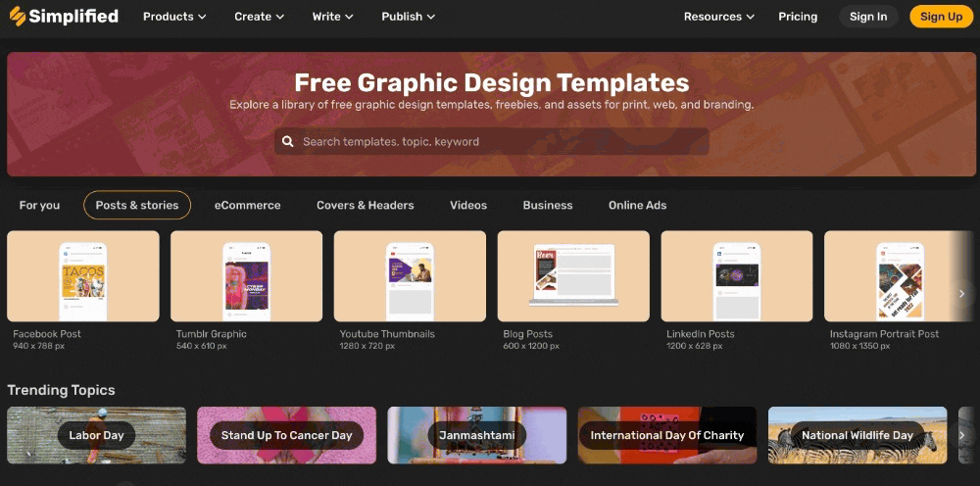The image size is (980, 486).
Task: Open the Stand Up To Cancer Day topic
Action: click(x=287, y=435)
